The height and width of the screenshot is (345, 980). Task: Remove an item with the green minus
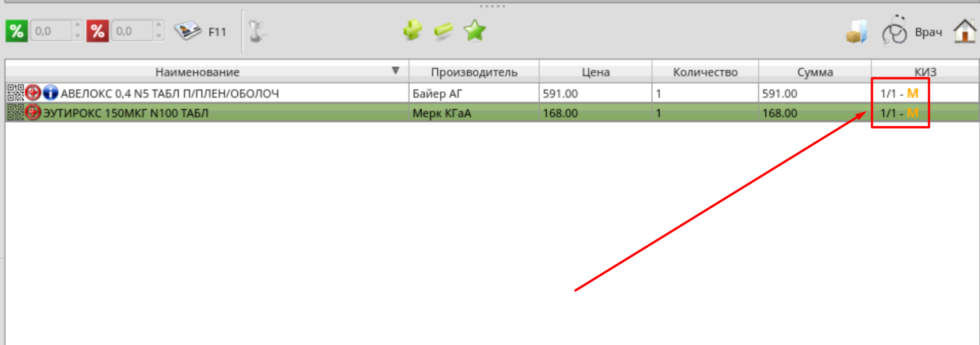tap(444, 31)
